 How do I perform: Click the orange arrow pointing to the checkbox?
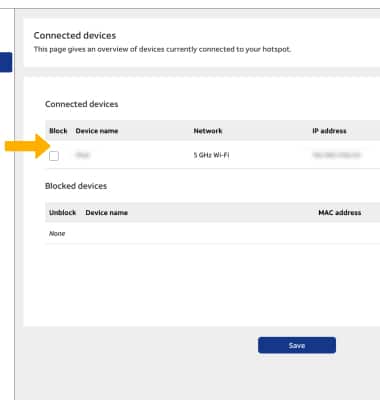click(27, 146)
